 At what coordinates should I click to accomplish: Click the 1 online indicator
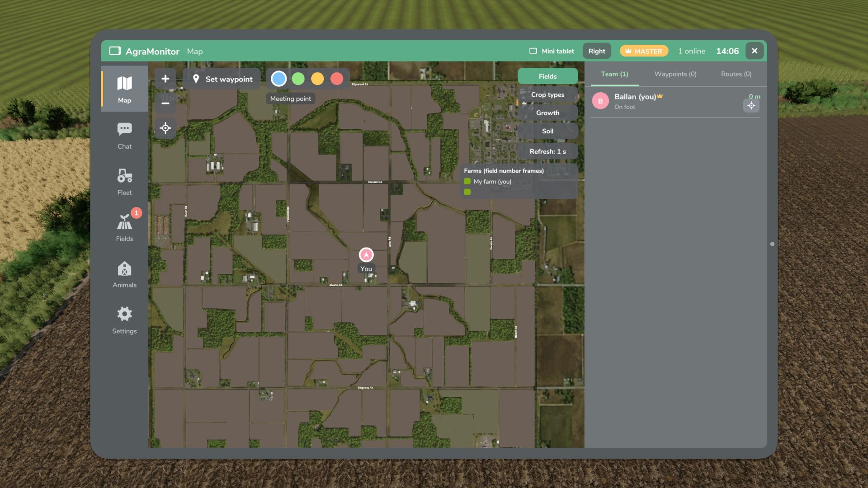tap(691, 51)
